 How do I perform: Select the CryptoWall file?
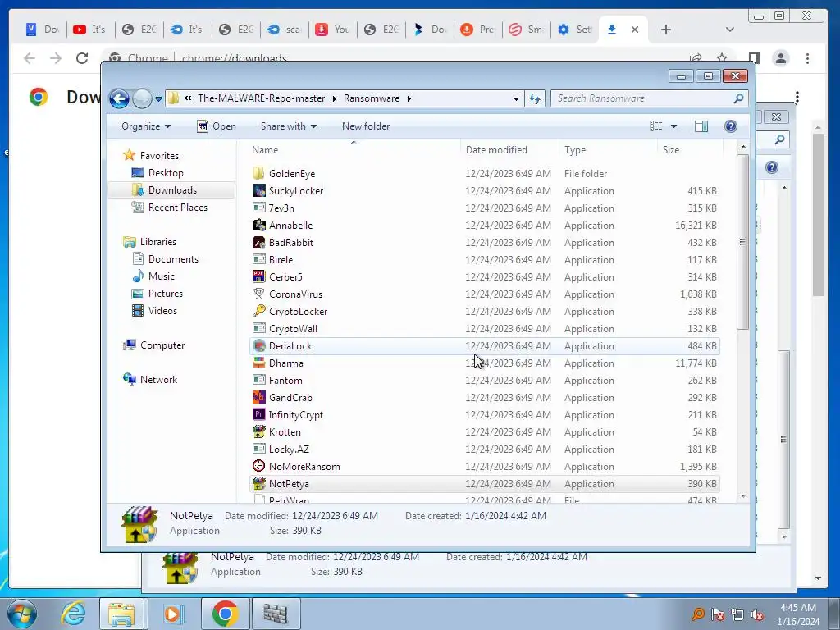[x=293, y=328]
